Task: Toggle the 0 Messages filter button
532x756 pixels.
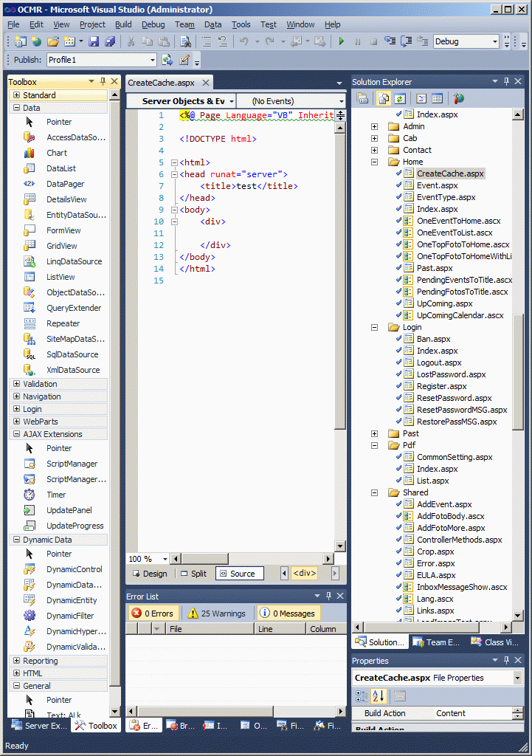Action: click(x=289, y=614)
